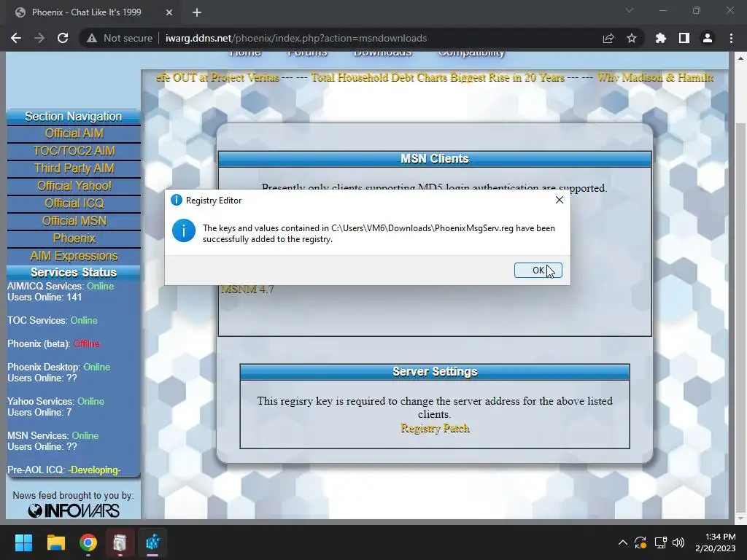The height and width of the screenshot is (560, 747).
Task: Open Official ICQ section
Action: coord(74,203)
